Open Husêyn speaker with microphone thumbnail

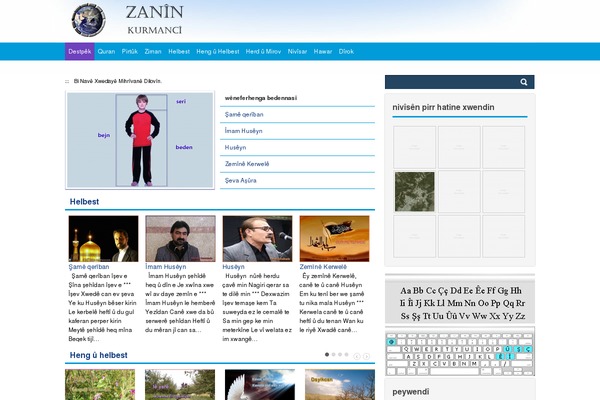[x=257, y=238]
